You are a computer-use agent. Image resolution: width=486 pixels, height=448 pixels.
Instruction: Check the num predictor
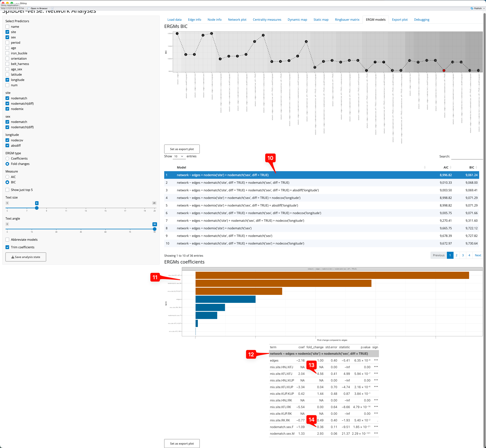click(7, 85)
